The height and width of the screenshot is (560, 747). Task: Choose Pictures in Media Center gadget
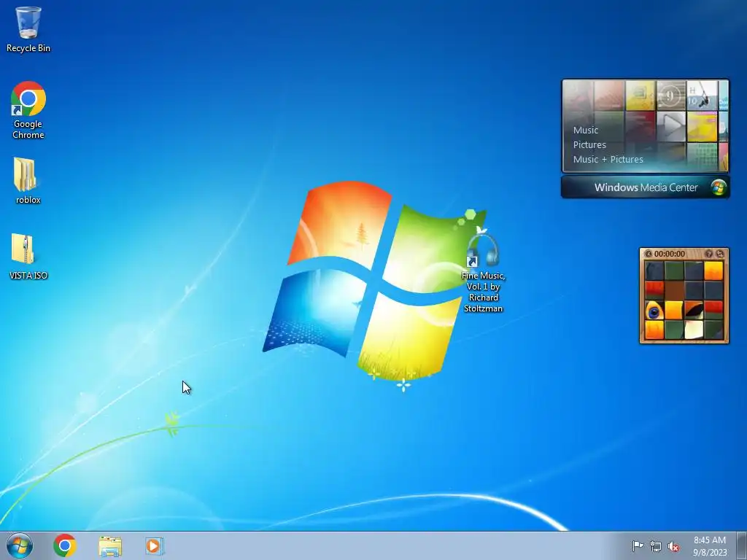click(x=589, y=145)
